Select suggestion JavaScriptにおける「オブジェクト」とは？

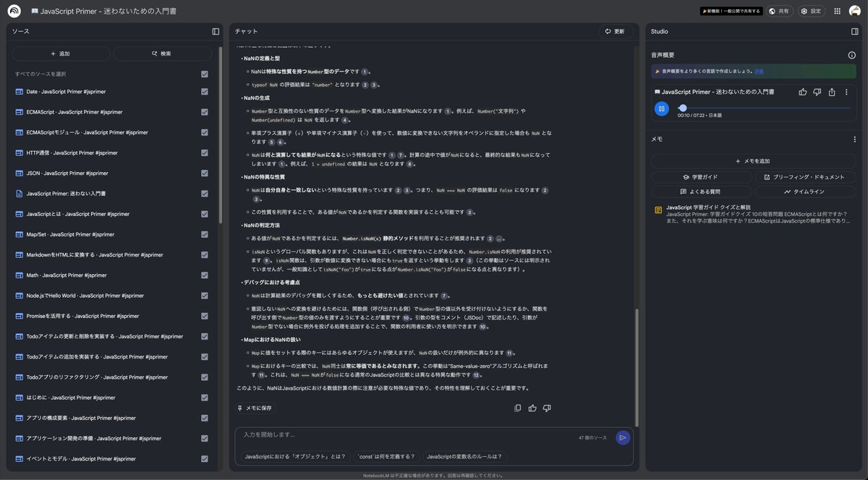pos(294,457)
